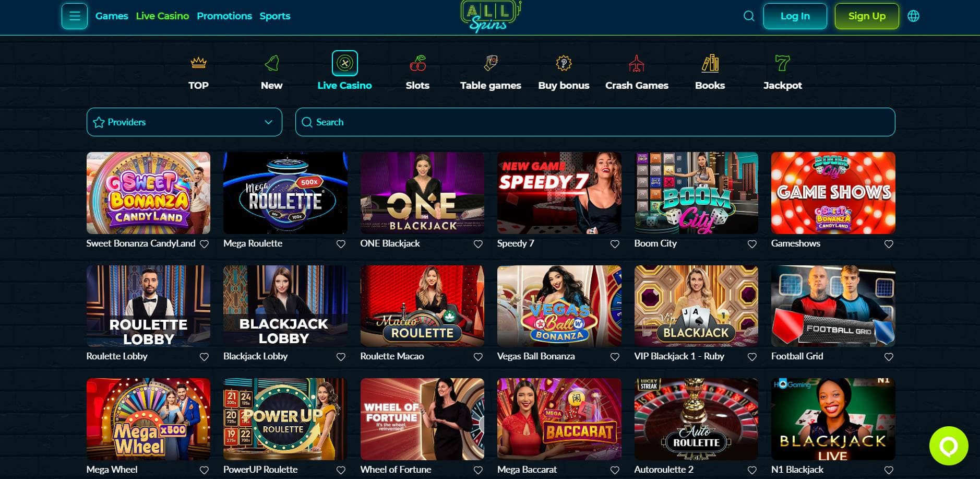Screen dimensions: 980x479
Task: Click the Sign Up button
Action: pyautogui.click(x=867, y=16)
